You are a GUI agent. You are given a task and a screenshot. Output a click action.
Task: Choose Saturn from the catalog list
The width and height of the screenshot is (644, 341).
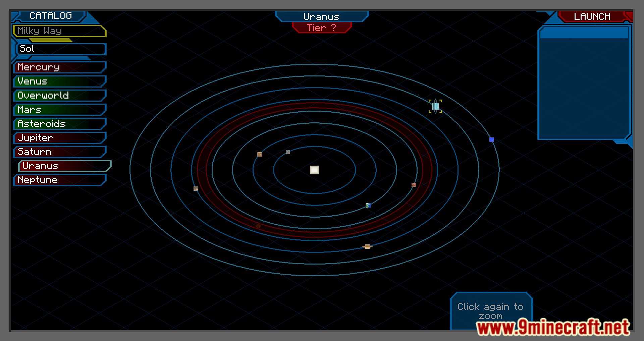point(60,152)
